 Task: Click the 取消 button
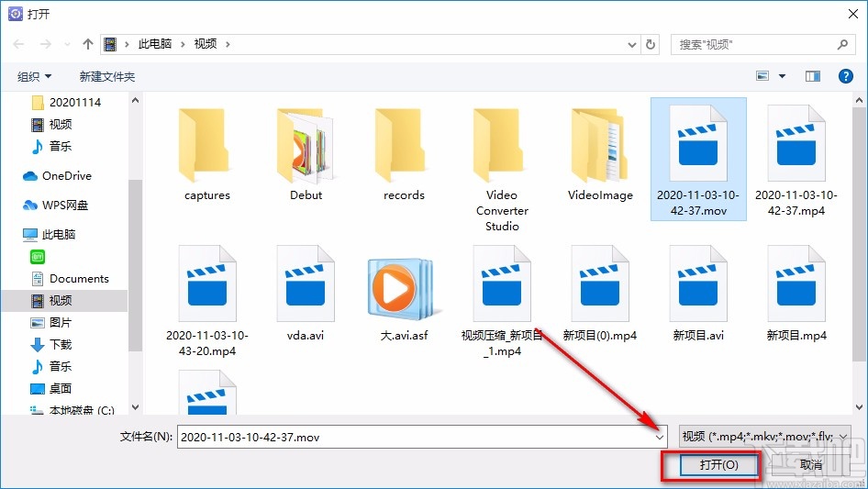click(811, 465)
